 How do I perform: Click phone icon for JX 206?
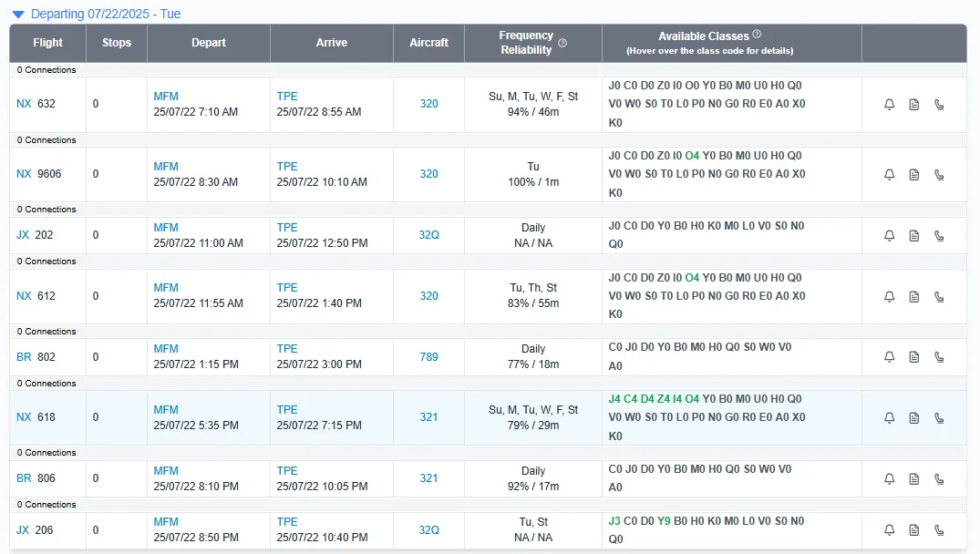pyautogui.click(x=939, y=530)
